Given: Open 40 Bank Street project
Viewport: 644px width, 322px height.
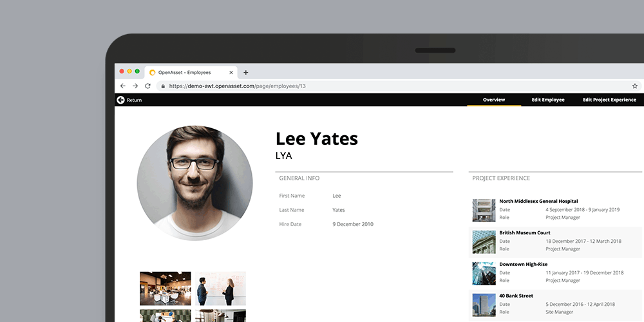Looking at the screenshot, I should pyautogui.click(x=516, y=296).
